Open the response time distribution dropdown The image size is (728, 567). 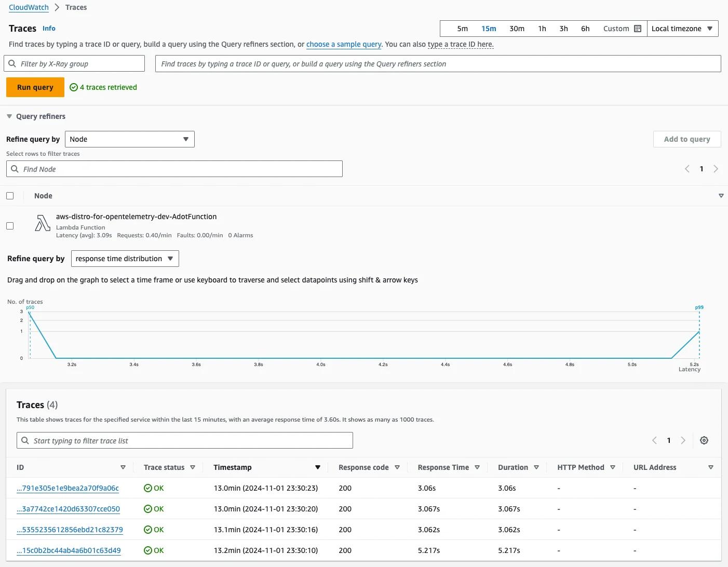pyautogui.click(x=125, y=258)
